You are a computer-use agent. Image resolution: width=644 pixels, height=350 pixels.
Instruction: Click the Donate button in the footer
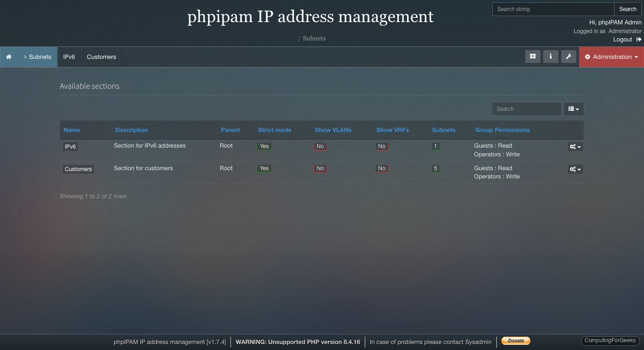(515, 340)
